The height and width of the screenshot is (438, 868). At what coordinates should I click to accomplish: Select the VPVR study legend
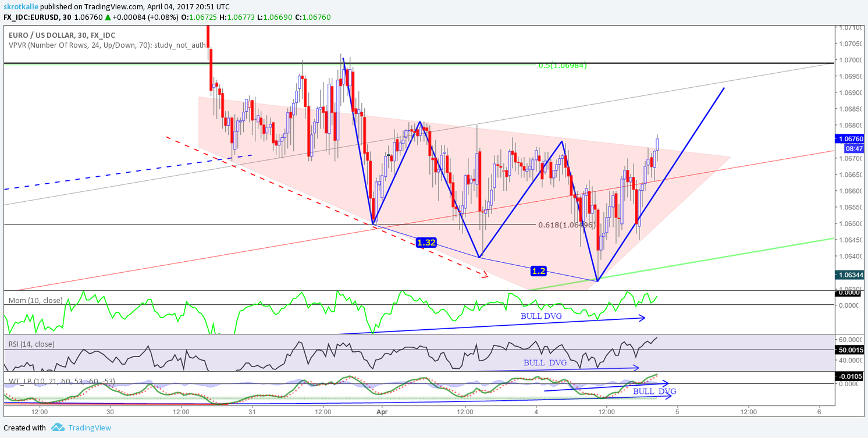(x=107, y=45)
